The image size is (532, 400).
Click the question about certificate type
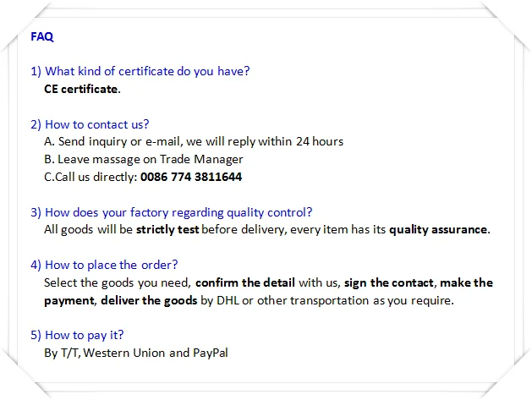coord(140,71)
